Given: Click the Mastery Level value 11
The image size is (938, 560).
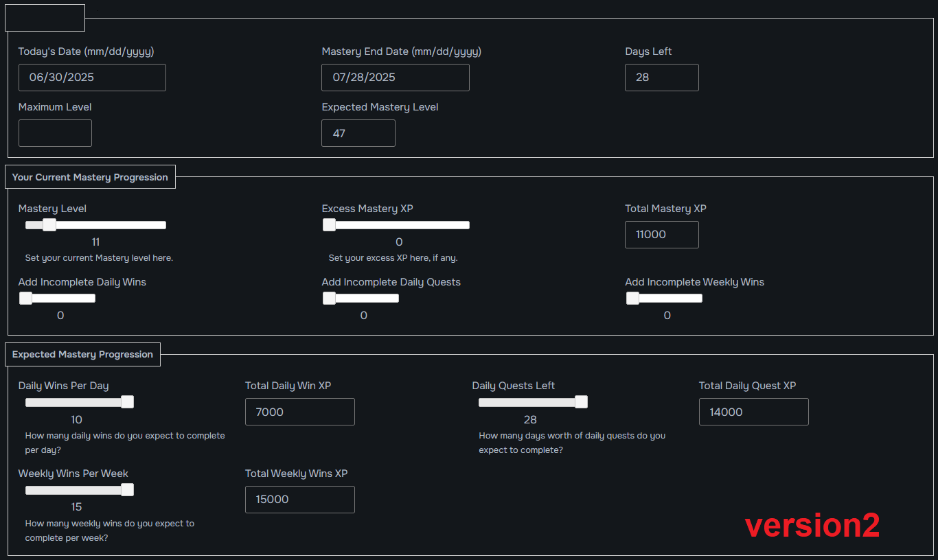Looking at the screenshot, I should coord(95,242).
